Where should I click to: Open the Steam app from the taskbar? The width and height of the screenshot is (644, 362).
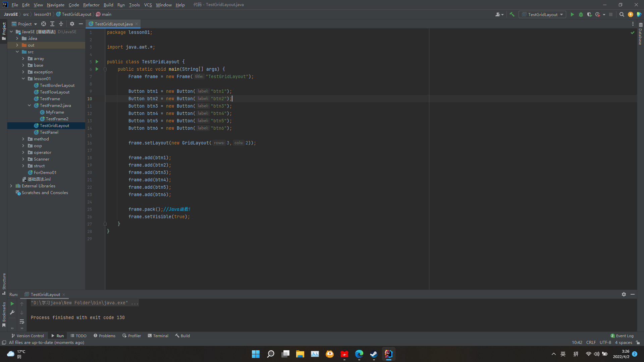pos(374,354)
